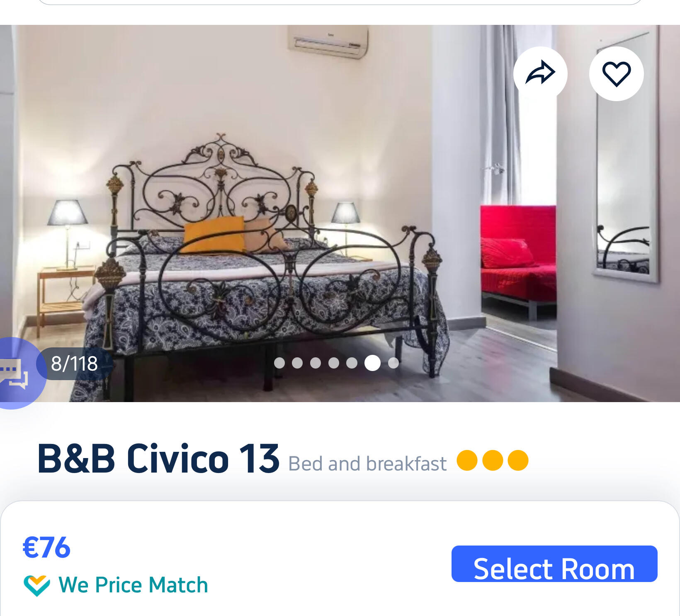Click the Bed and breakfast label
The height and width of the screenshot is (616, 680).
tap(367, 463)
